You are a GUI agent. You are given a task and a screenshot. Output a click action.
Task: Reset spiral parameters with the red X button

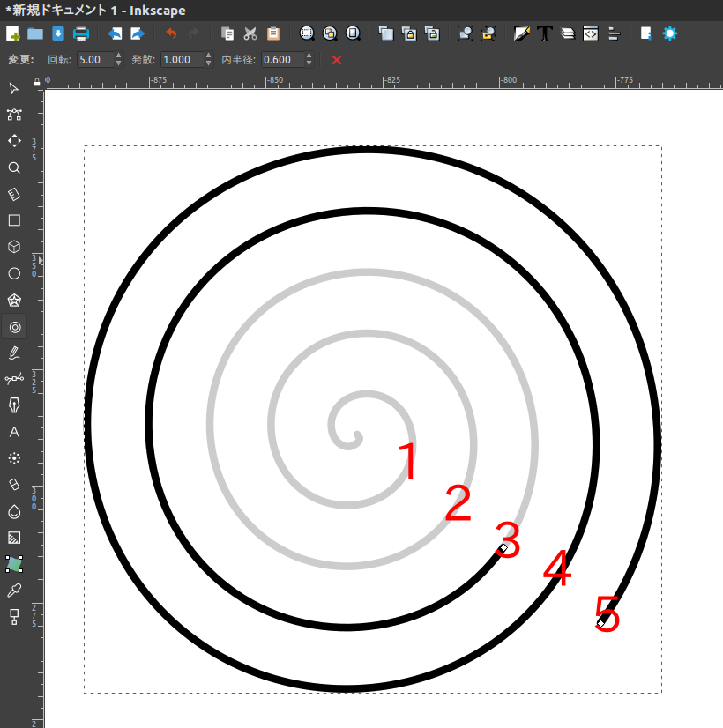click(x=337, y=60)
